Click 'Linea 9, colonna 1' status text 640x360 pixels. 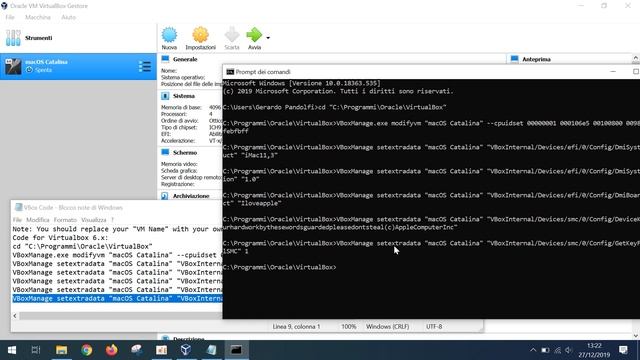coord(296,327)
